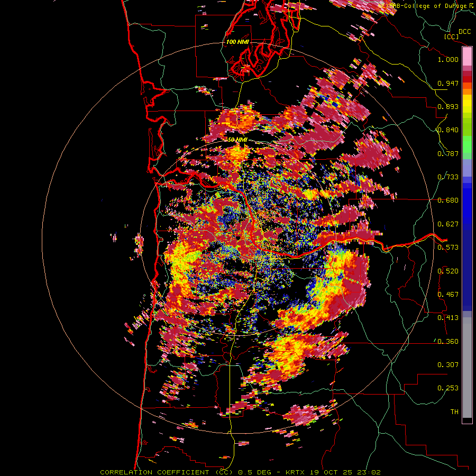Select the 0.680 scale value

click(448, 200)
